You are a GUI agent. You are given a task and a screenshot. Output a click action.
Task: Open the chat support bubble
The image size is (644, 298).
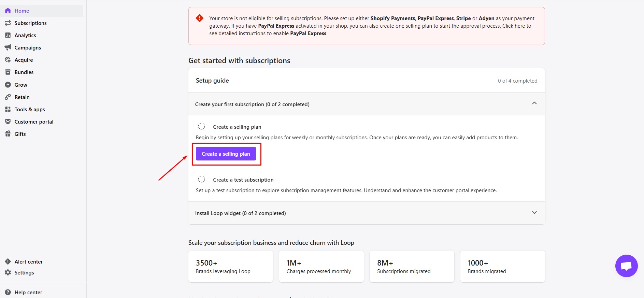tap(626, 266)
